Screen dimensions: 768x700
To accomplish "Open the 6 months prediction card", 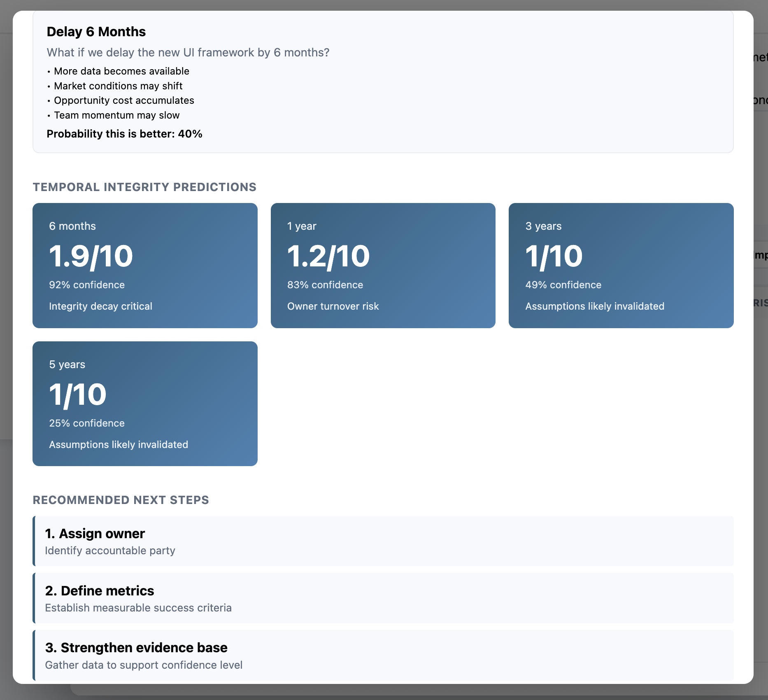I will [145, 265].
